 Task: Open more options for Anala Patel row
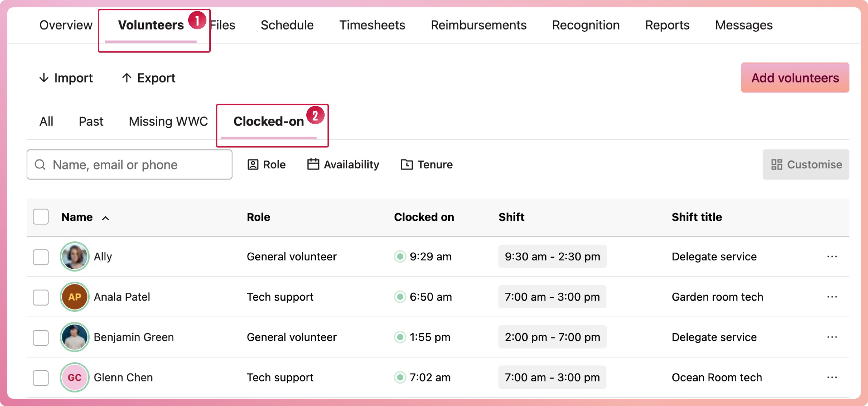tap(832, 297)
